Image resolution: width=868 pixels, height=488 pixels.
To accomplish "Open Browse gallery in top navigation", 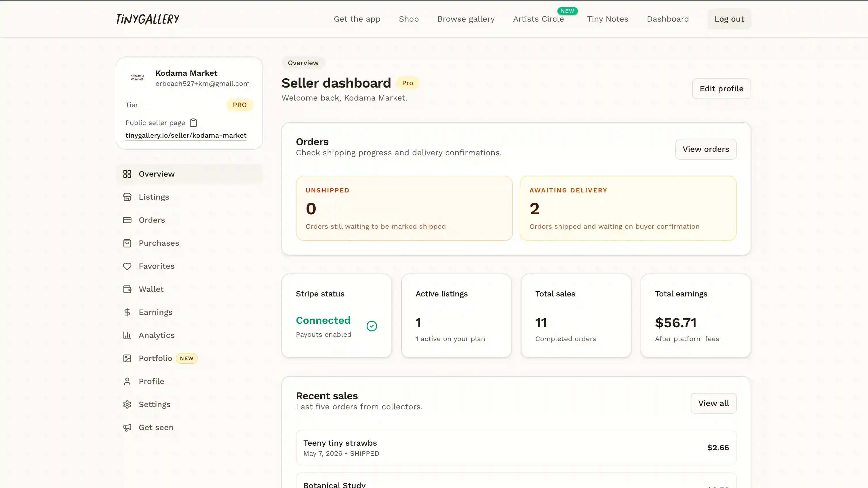I will click(x=466, y=19).
